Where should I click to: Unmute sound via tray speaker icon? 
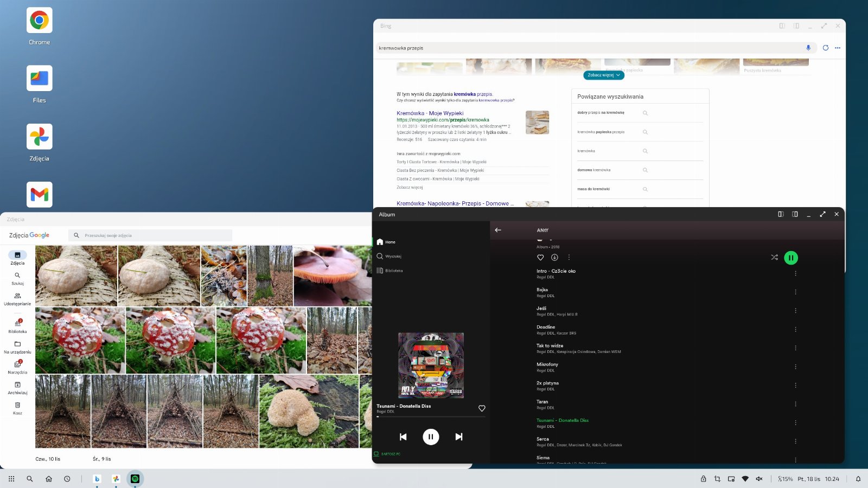click(x=759, y=479)
